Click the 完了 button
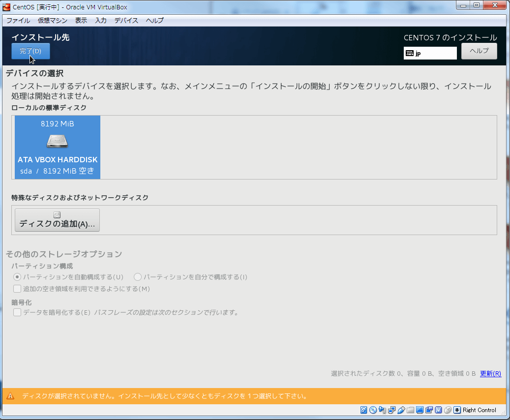The image size is (510, 420). tap(30, 51)
